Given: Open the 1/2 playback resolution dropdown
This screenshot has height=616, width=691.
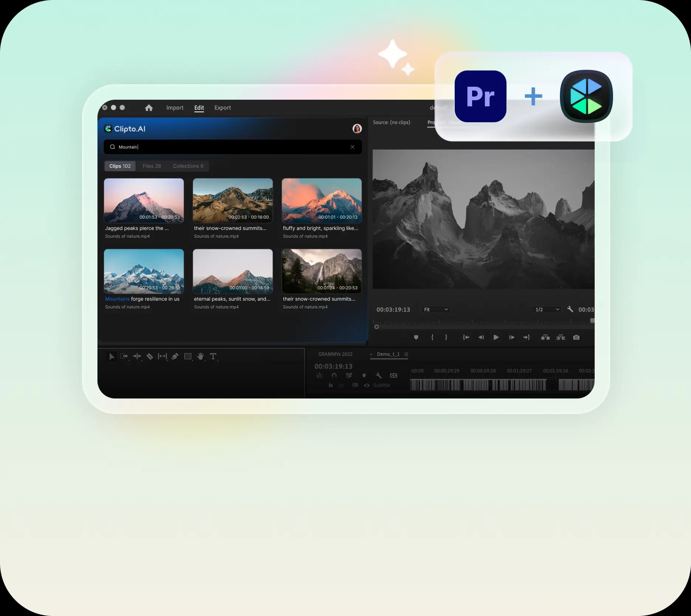Looking at the screenshot, I should click(x=547, y=309).
